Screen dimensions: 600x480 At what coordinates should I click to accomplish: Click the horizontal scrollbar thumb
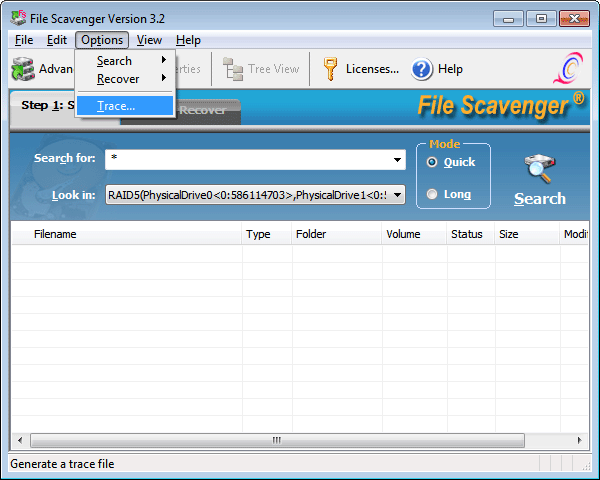(x=277, y=440)
